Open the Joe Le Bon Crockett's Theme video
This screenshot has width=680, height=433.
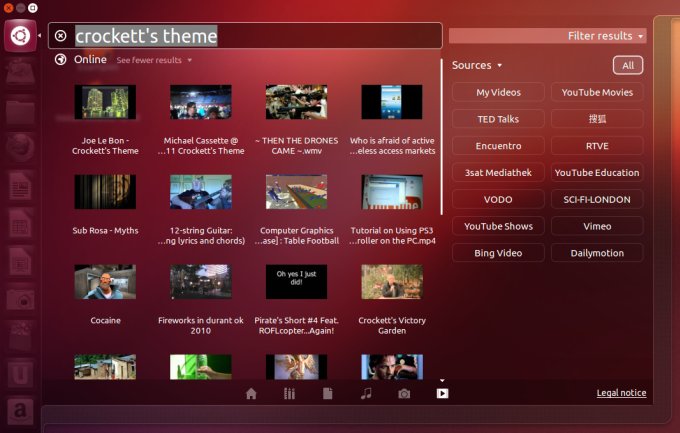coord(105,102)
